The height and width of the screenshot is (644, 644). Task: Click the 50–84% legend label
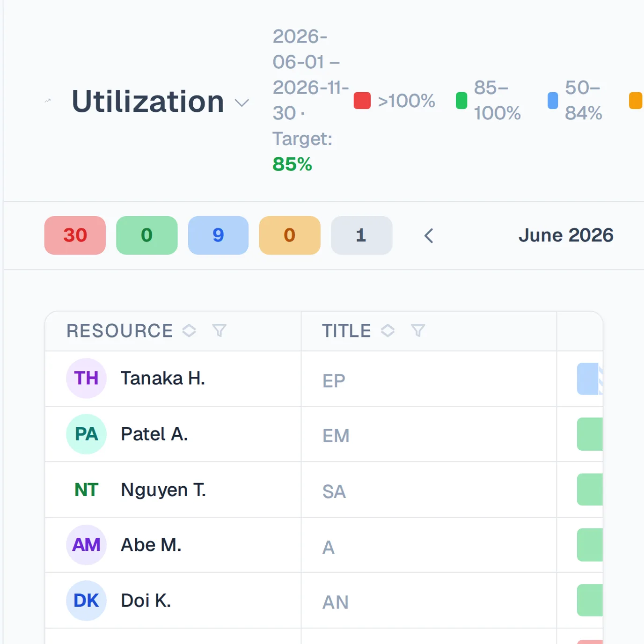click(x=583, y=100)
